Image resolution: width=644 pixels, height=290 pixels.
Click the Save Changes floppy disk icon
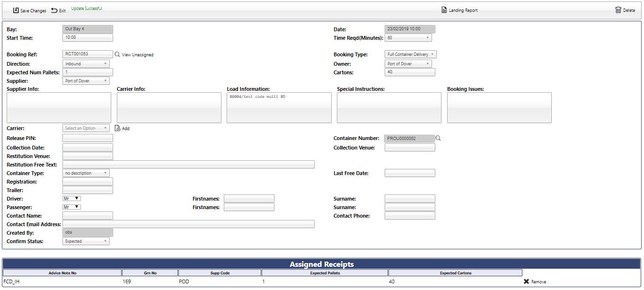16,10
